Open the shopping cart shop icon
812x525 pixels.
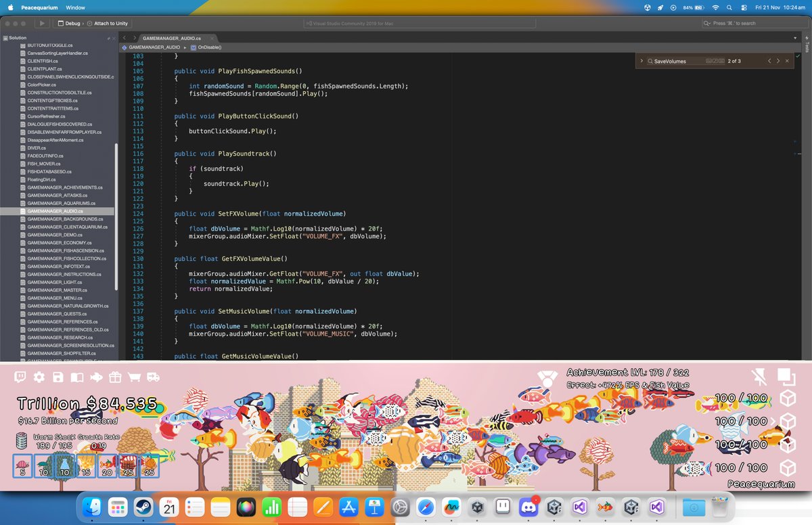tap(134, 378)
